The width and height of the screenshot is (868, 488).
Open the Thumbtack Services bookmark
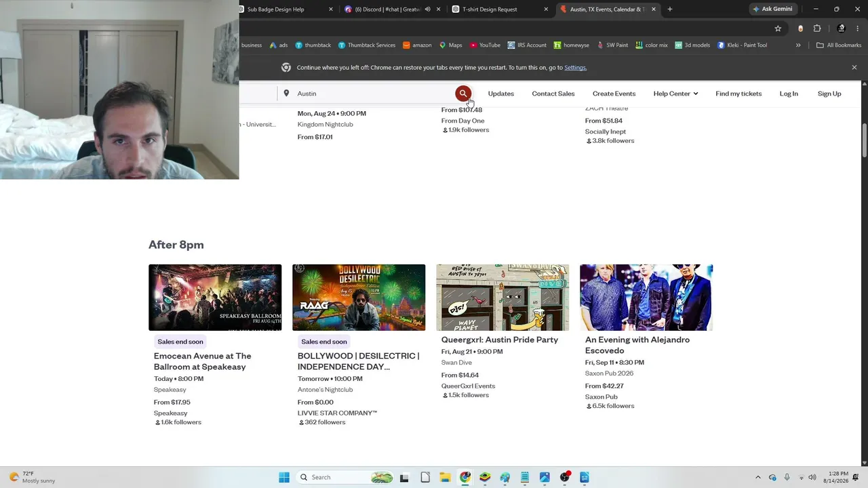click(x=366, y=45)
